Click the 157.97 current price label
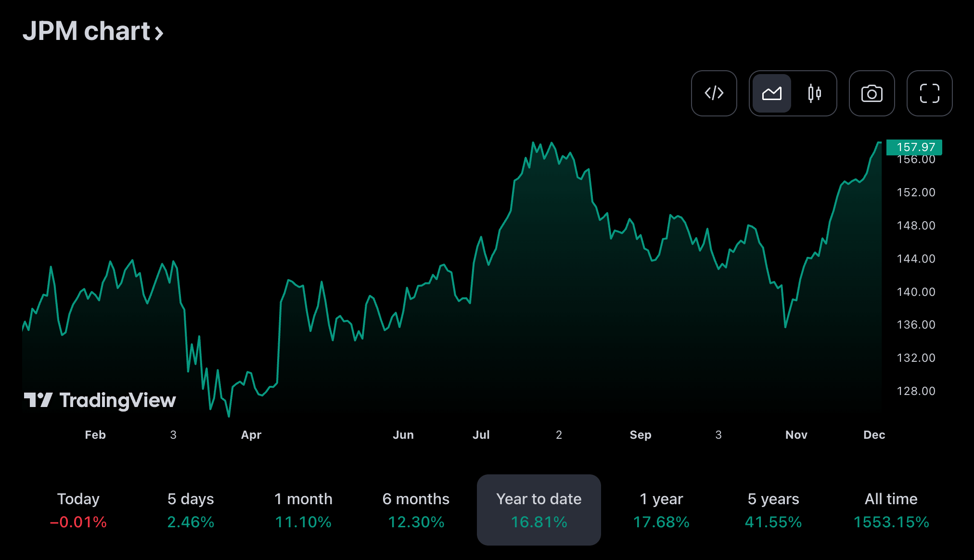This screenshot has width=974, height=560. click(914, 147)
